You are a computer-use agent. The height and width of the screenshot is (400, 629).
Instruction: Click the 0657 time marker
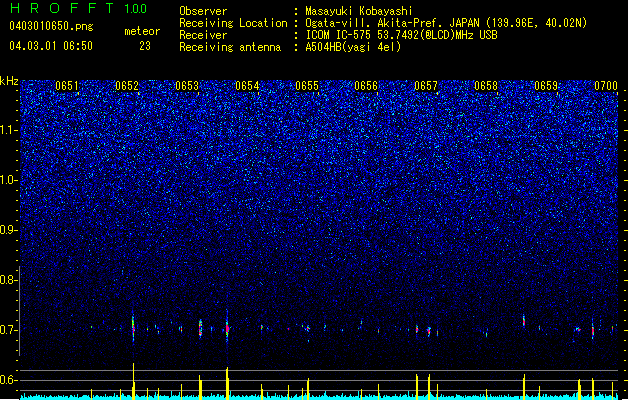(426, 86)
